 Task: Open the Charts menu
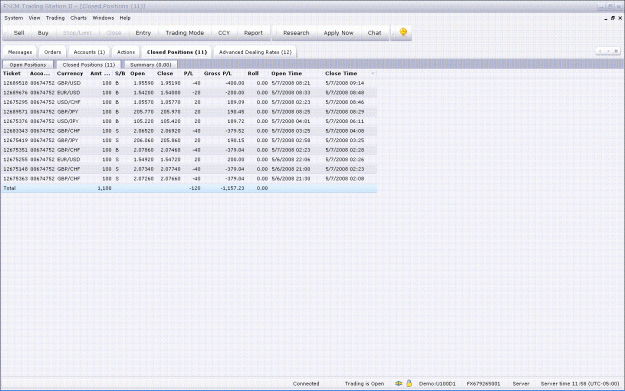pos(78,18)
